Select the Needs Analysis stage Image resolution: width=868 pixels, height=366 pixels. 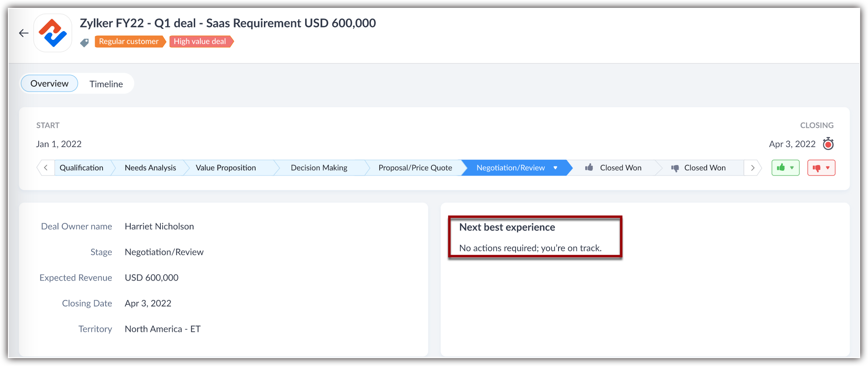[150, 168]
